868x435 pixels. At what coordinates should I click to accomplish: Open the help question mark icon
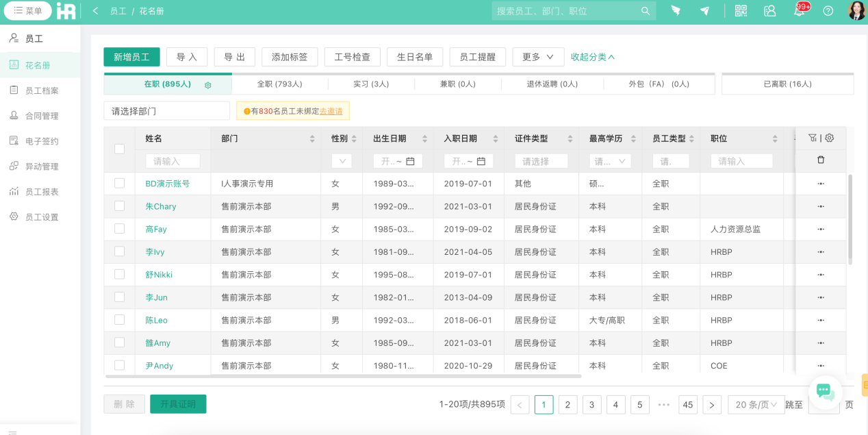pyautogui.click(x=828, y=10)
